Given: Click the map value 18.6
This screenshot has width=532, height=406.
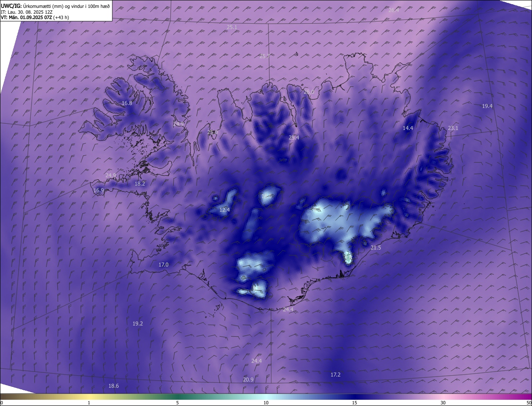Looking at the screenshot, I should (x=113, y=386).
